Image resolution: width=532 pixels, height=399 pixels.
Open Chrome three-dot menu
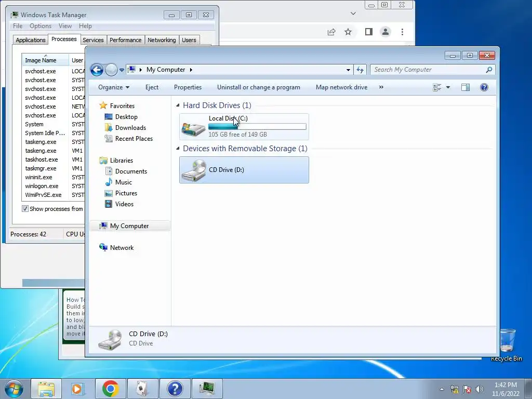point(403,32)
